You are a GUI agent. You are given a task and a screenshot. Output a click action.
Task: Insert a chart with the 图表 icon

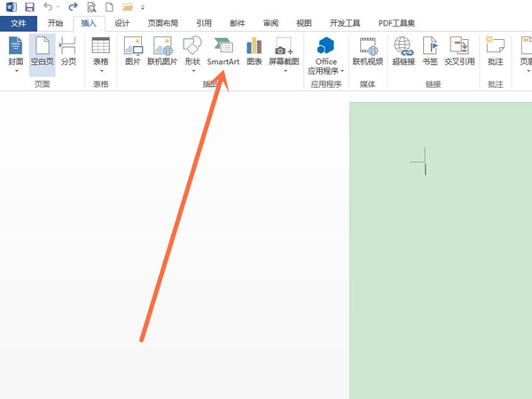click(x=254, y=51)
